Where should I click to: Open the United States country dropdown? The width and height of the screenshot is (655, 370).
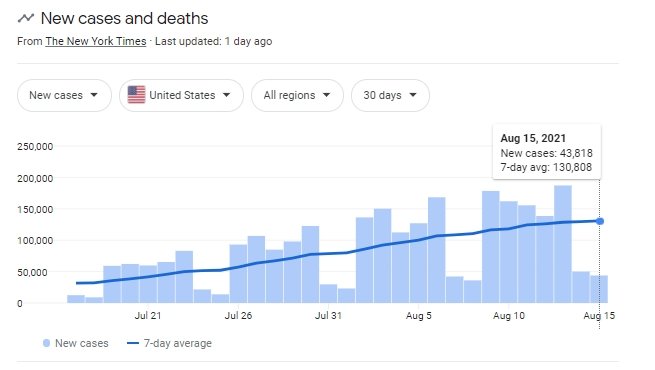point(181,95)
